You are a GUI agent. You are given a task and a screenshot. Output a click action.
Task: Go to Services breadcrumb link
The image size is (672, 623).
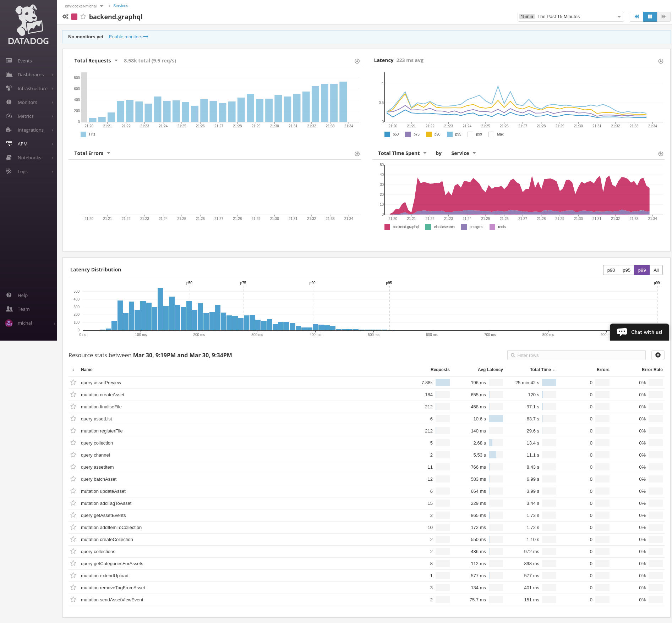click(x=121, y=6)
